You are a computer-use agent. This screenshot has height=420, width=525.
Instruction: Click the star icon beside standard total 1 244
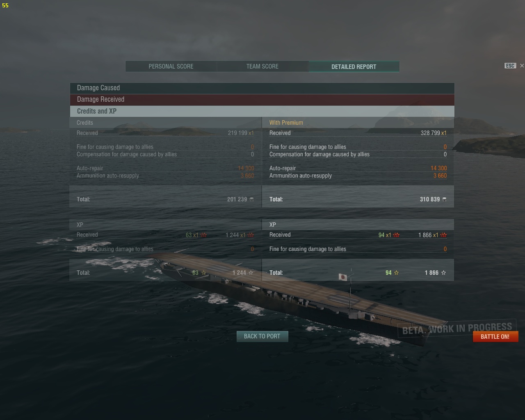tap(251, 273)
